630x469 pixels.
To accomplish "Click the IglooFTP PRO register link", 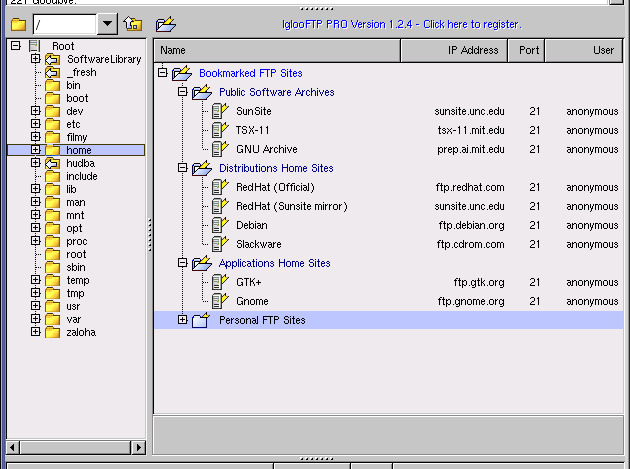I will [x=401, y=25].
